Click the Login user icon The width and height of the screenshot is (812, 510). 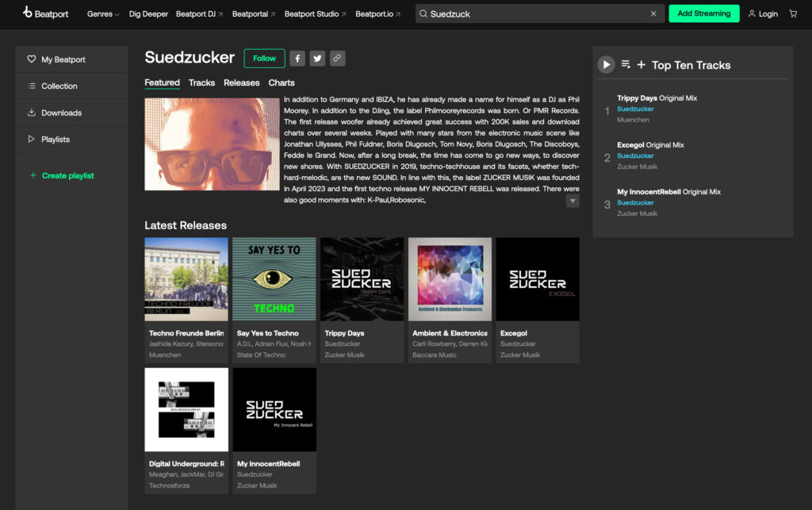[752, 14]
